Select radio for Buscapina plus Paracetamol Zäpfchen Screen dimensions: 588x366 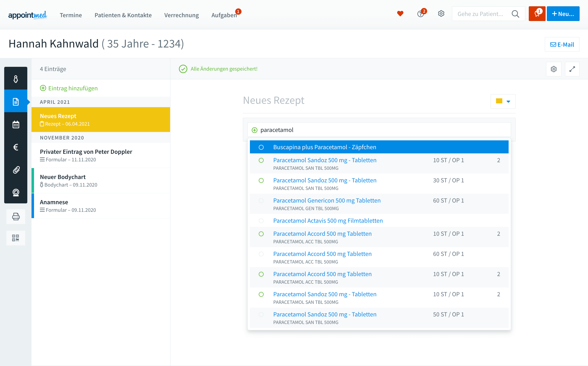click(x=261, y=147)
